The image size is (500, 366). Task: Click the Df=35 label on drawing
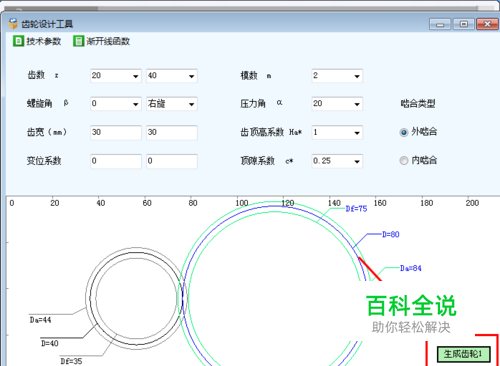click(x=71, y=361)
